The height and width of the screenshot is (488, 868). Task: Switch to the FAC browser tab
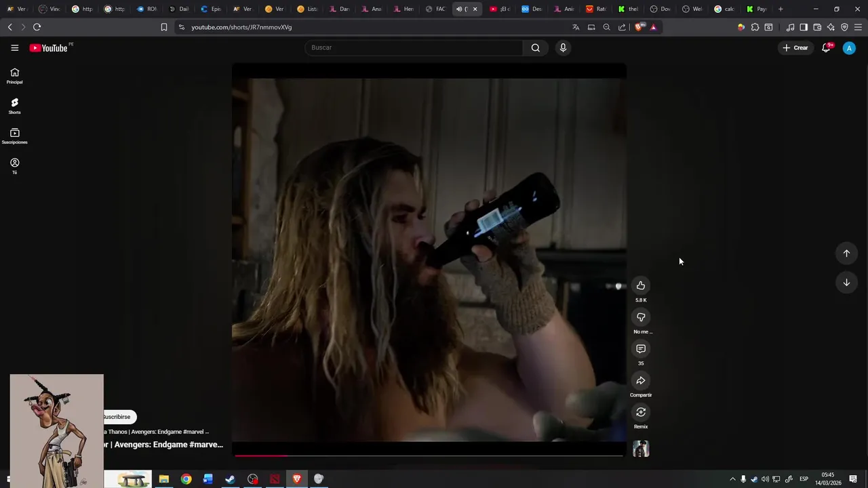click(x=435, y=9)
